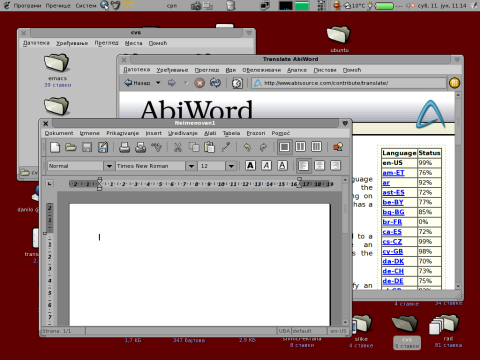Go back with the Назад button
The height and width of the screenshot is (360, 480).
coord(137,83)
